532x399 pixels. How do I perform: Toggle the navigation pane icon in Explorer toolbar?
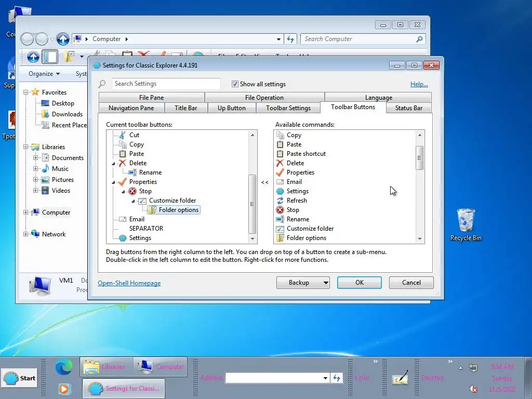(x=50, y=57)
